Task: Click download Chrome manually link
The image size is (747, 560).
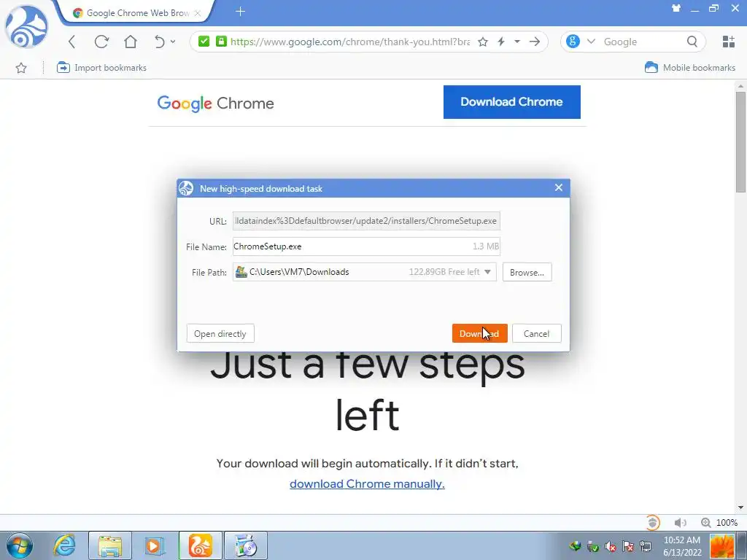Action: (x=367, y=484)
